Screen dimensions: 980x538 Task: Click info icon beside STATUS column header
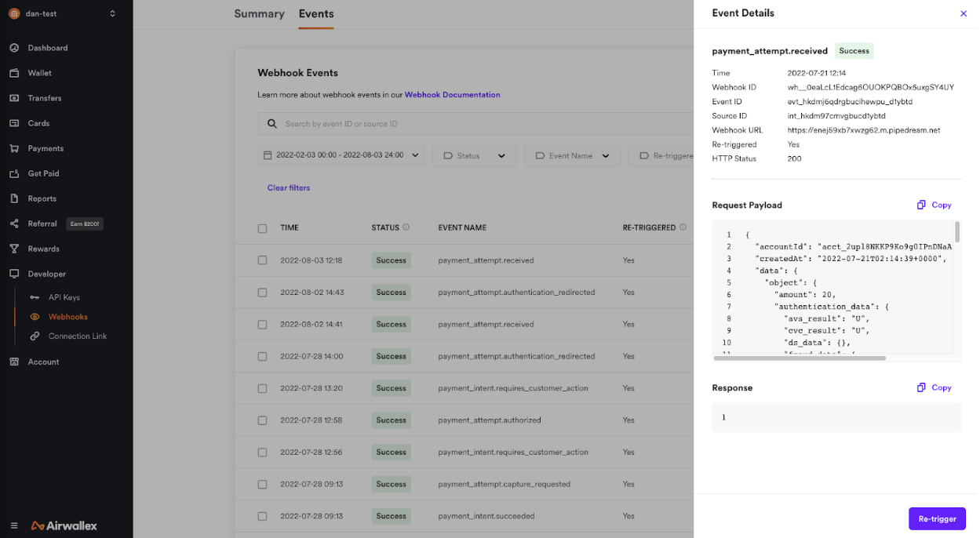tap(406, 227)
